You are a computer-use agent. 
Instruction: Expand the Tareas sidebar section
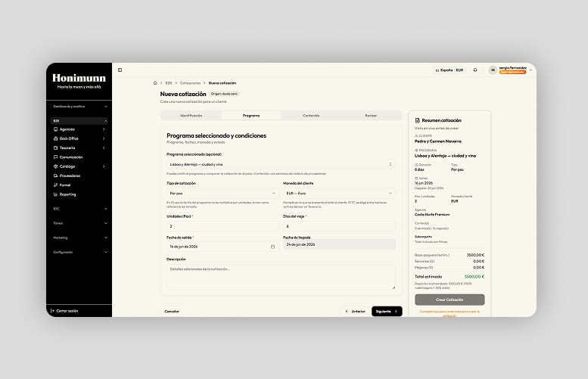(79, 223)
